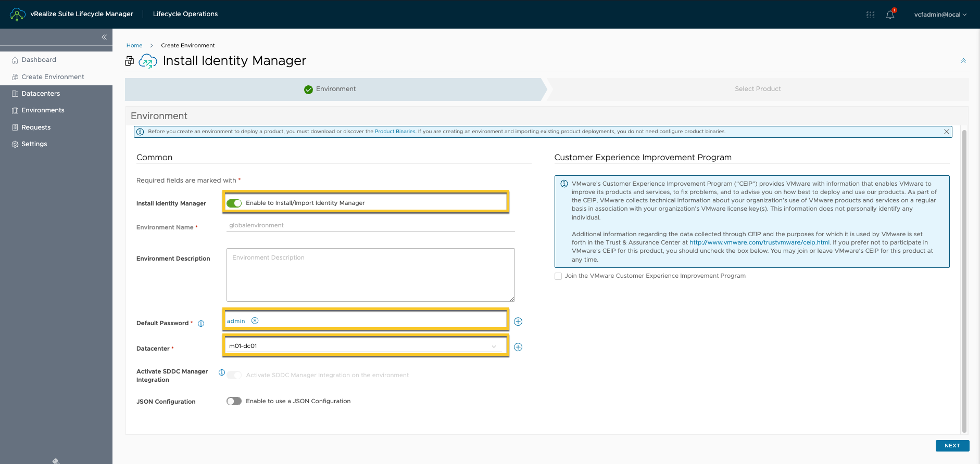This screenshot has height=464, width=980.
Task: Click the Requests sidebar icon
Action: (15, 127)
